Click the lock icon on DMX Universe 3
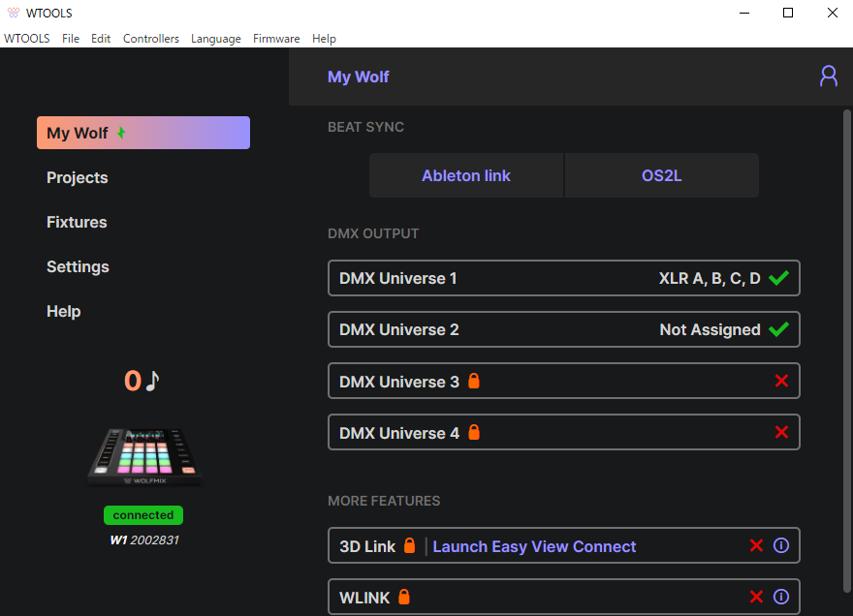The height and width of the screenshot is (616, 853). [474, 381]
